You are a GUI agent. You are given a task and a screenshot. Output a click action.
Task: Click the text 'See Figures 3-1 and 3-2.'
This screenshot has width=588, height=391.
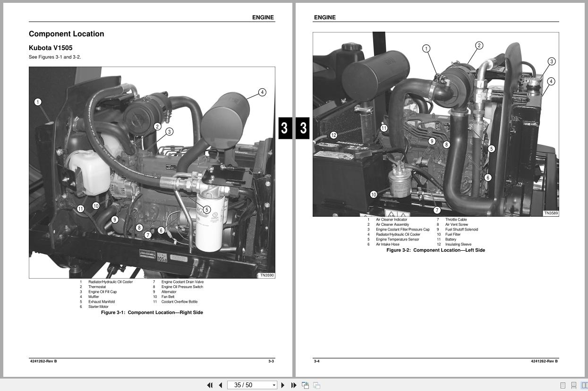[x=55, y=57]
